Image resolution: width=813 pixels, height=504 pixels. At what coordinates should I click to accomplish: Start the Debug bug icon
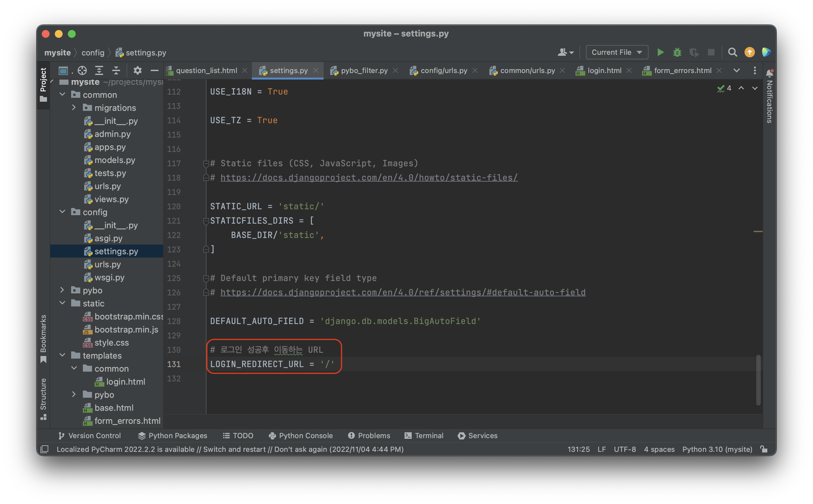click(677, 52)
